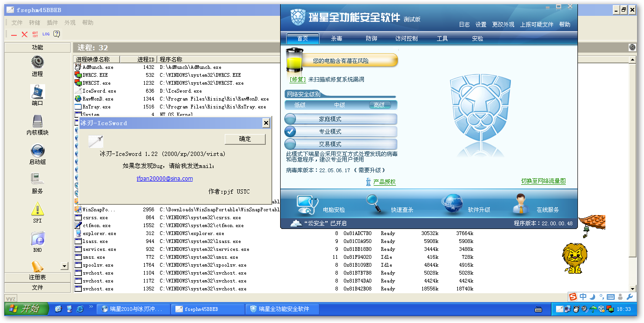
Task: Collapse the 功能 function panel header
Action: click(37, 47)
